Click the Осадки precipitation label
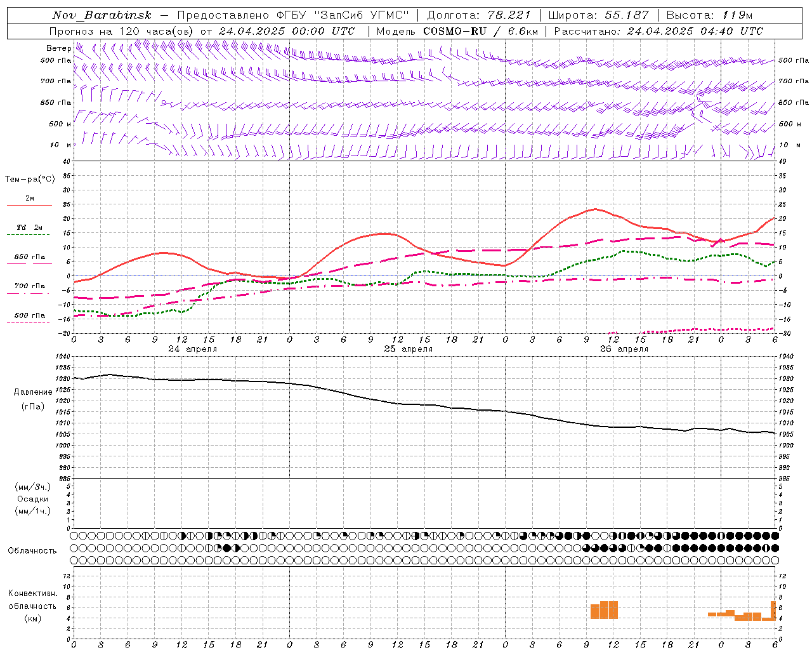This screenshot has width=812, height=650. click(x=33, y=499)
